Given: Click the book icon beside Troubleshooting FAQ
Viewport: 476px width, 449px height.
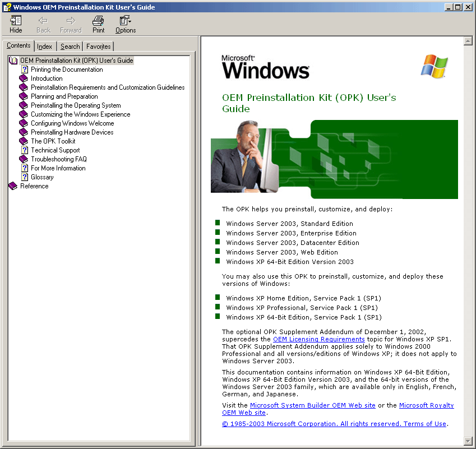Looking at the screenshot, I should click(x=24, y=159).
